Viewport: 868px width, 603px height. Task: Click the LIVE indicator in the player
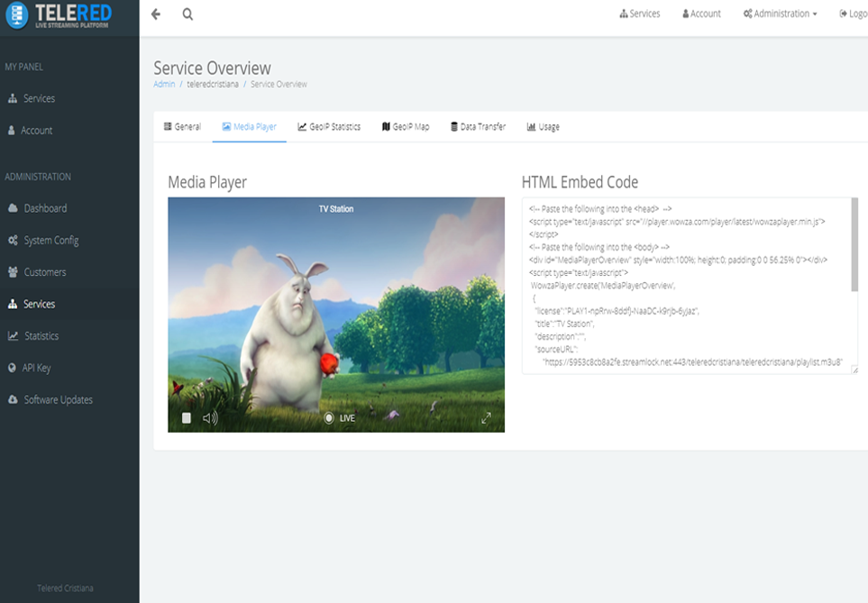click(x=339, y=418)
